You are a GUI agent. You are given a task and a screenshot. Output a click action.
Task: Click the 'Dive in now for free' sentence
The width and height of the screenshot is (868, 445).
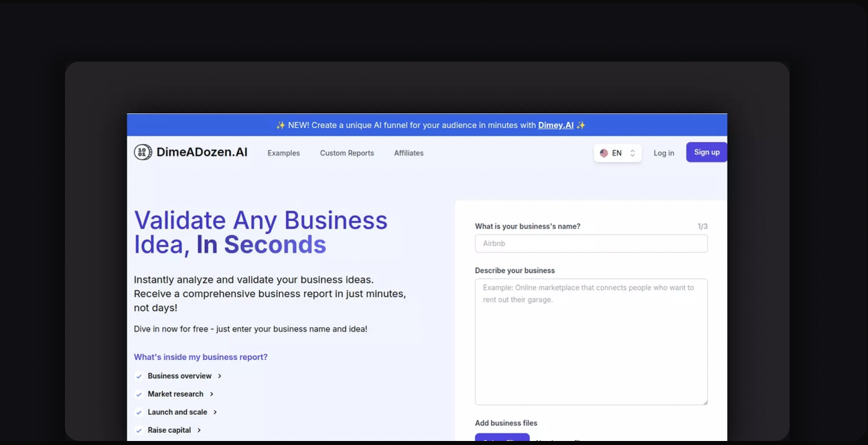pos(250,329)
